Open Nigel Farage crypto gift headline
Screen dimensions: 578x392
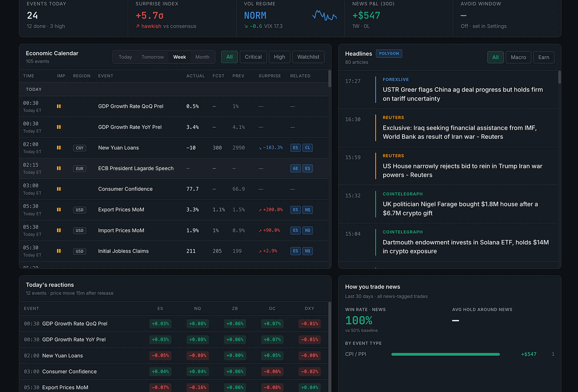(460, 209)
